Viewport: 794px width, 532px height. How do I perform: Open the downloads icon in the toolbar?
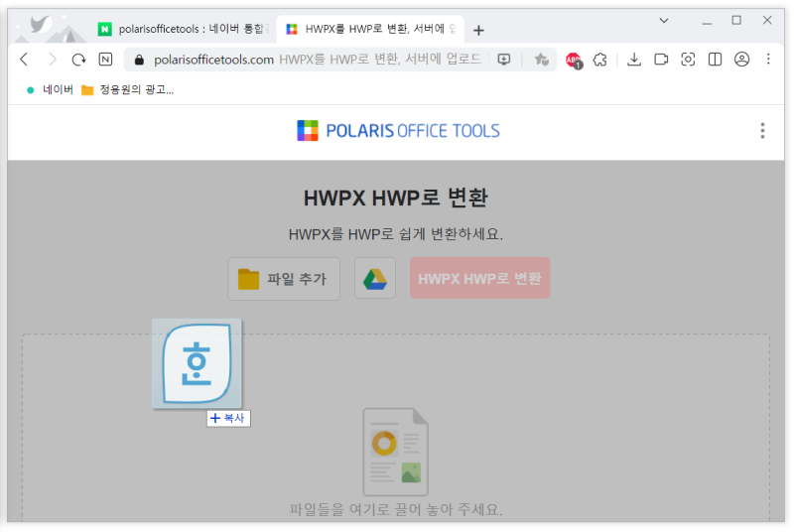[634, 60]
